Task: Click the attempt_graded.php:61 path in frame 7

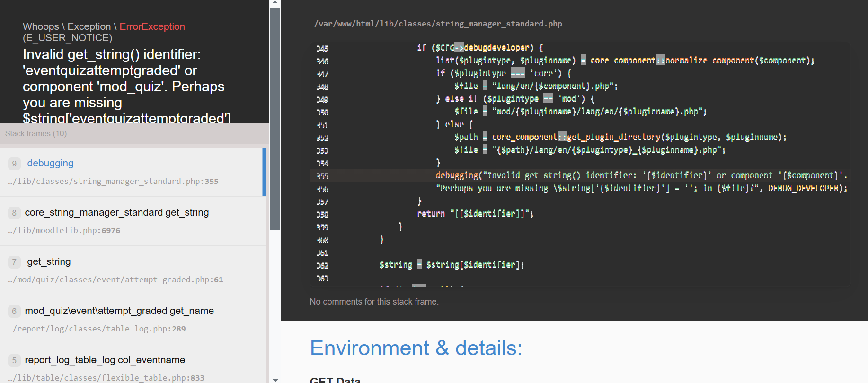Action: tap(115, 279)
